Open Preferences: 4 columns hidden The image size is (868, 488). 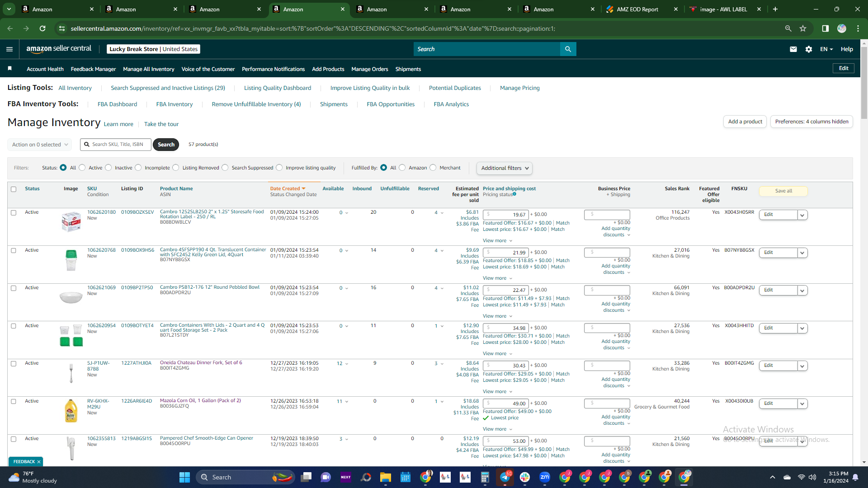click(x=811, y=122)
